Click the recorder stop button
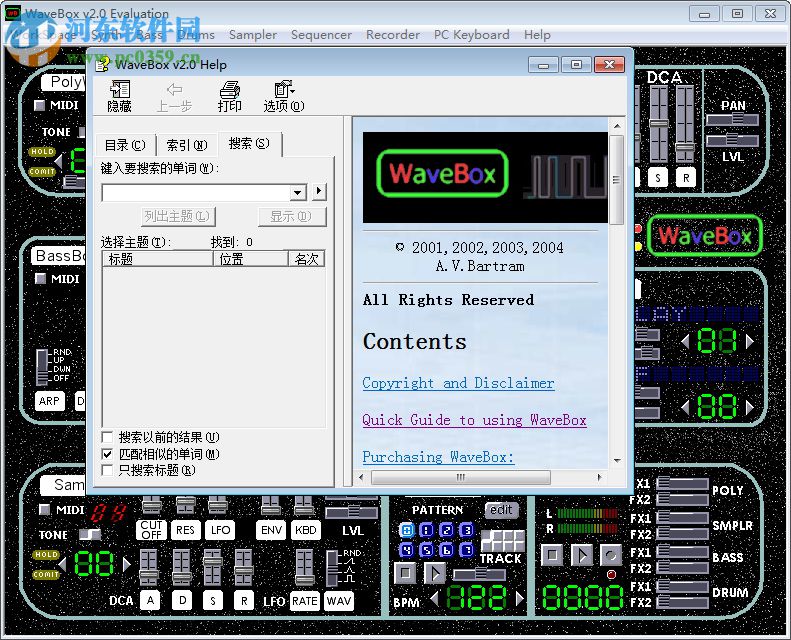 (x=552, y=555)
